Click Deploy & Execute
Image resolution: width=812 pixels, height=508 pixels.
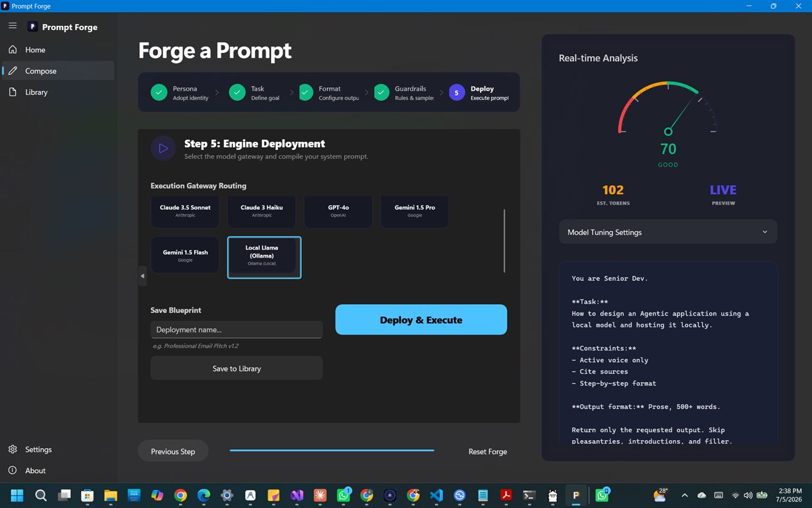tap(421, 320)
